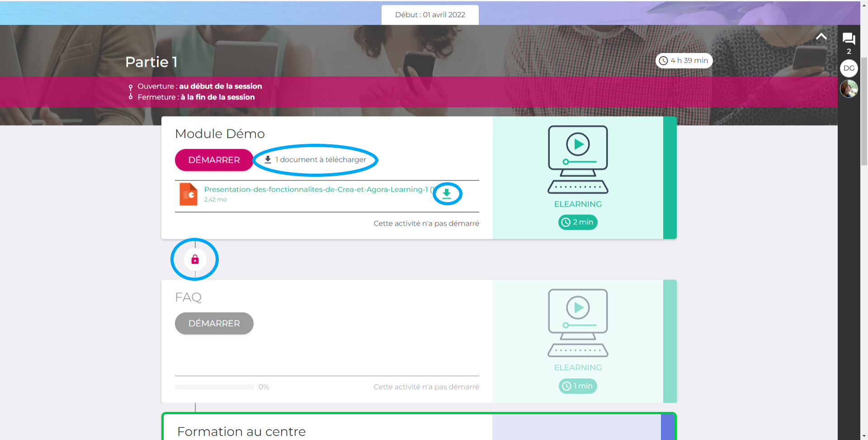868x440 pixels.
Task: Open the Formation au centre card
Action: tap(241, 431)
